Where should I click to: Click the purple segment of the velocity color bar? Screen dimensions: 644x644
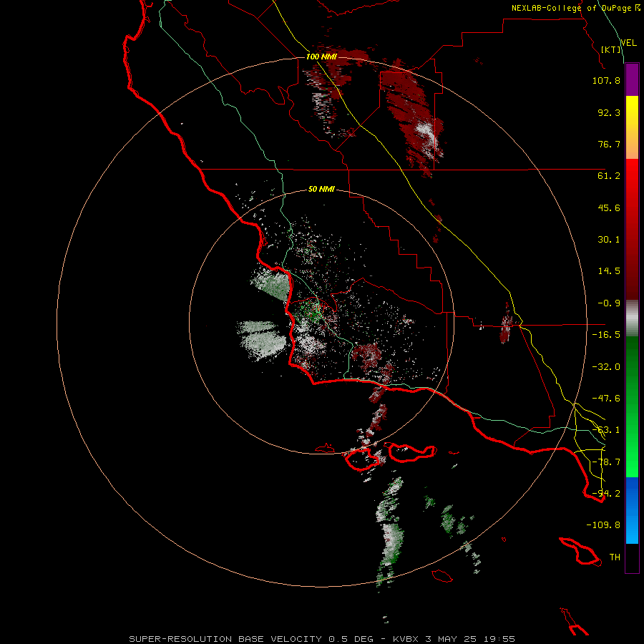[632, 80]
